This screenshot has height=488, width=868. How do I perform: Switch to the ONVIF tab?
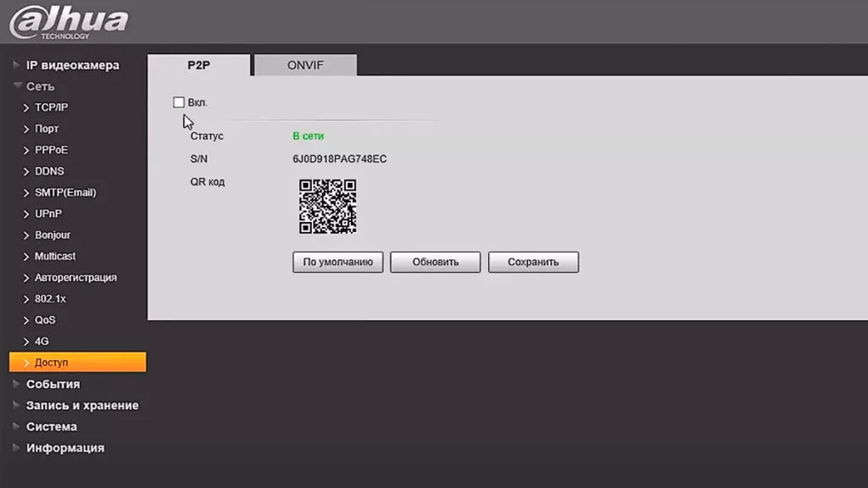pyautogui.click(x=305, y=65)
